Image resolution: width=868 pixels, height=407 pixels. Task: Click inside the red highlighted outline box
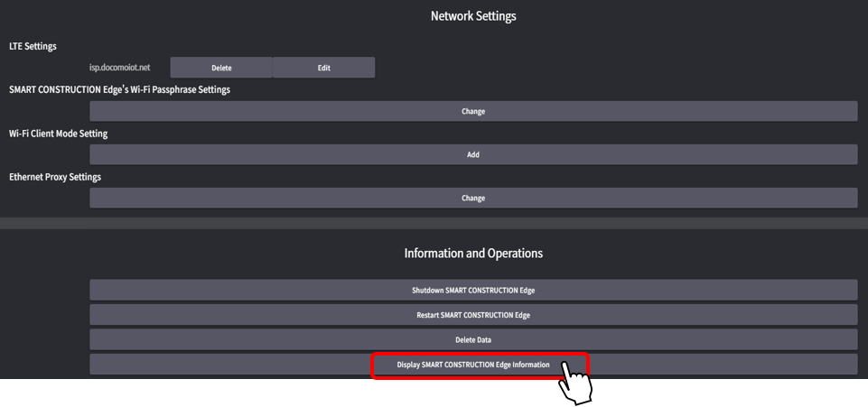425,365
